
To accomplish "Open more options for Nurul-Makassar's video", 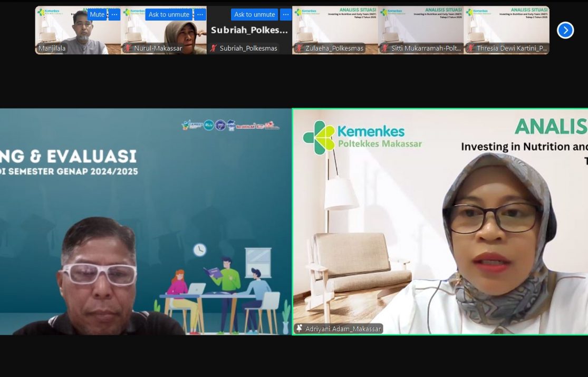I will tap(200, 15).
